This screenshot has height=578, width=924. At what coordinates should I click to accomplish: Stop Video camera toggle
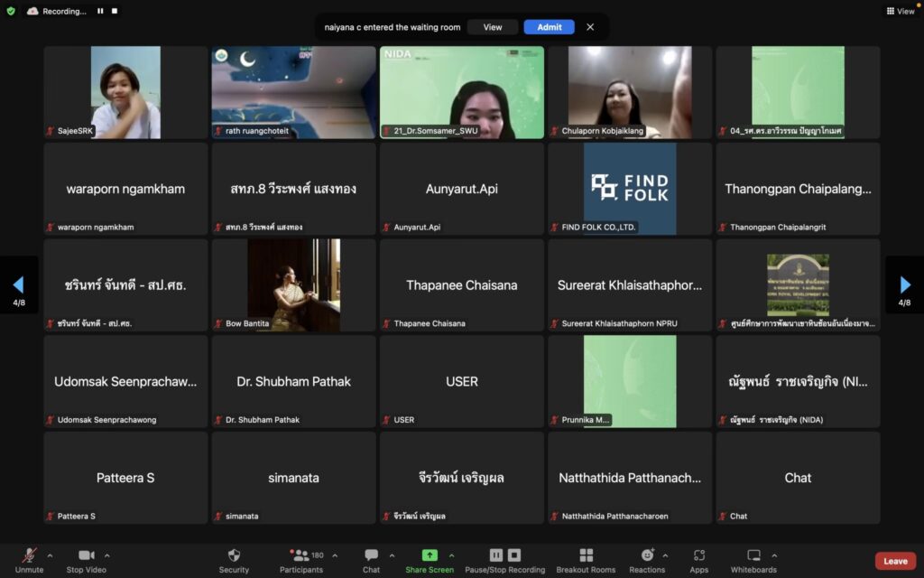tap(87, 555)
